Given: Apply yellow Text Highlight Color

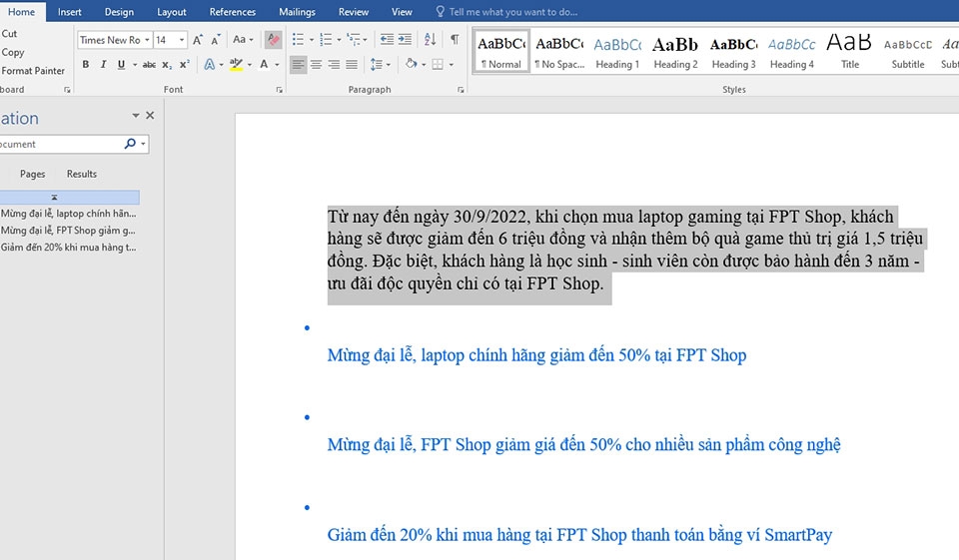Looking at the screenshot, I should (236, 64).
